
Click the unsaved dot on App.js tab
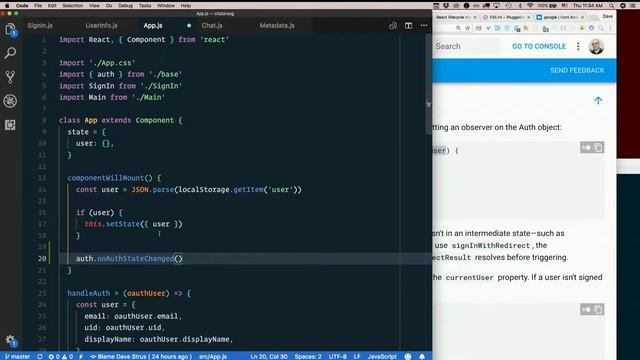point(189,25)
